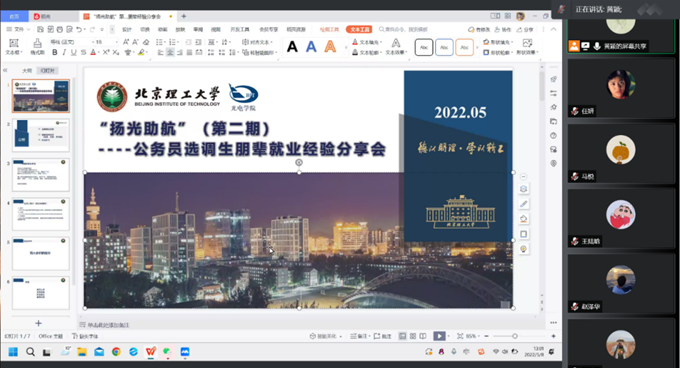Select the second slide thumbnail
Image resolution: width=680 pixels, height=368 pixels.
[x=41, y=135]
